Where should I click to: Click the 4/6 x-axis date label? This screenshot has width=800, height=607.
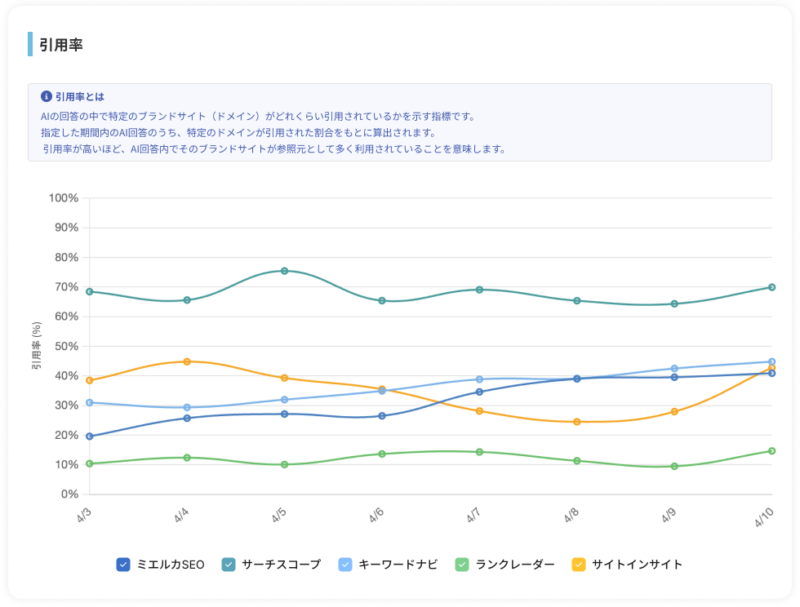[377, 515]
